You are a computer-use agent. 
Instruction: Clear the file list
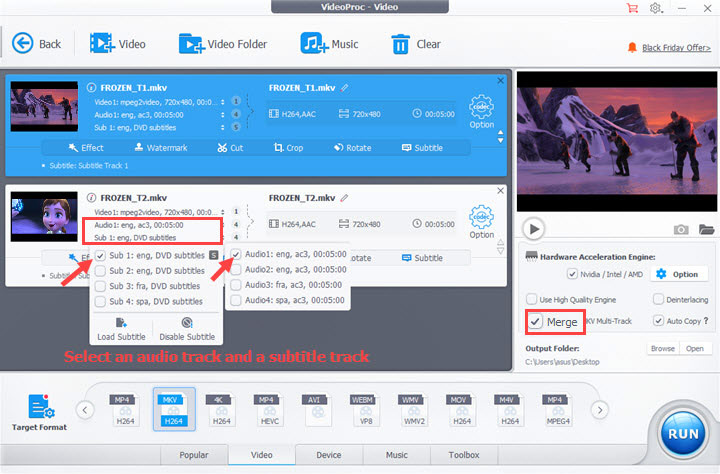tap(416, 44)
